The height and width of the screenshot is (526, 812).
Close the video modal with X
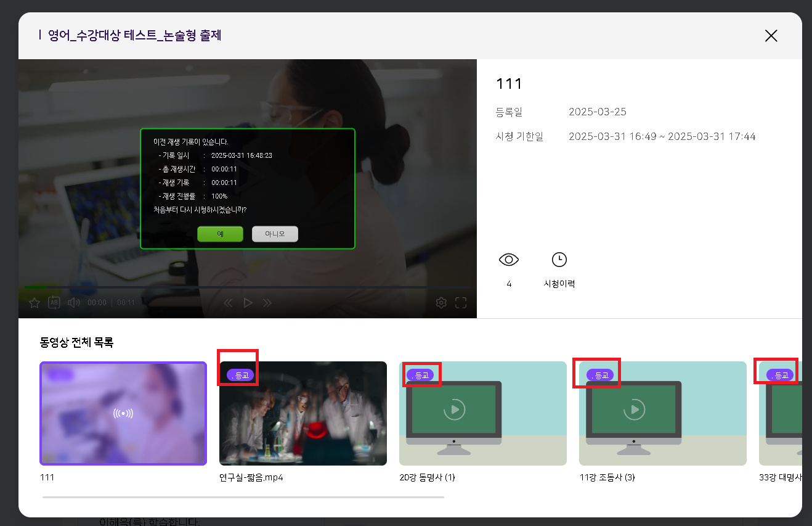tap(771, 36)
